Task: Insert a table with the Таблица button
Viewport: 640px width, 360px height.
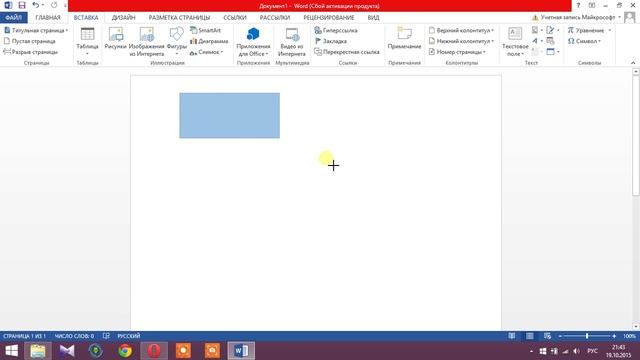Action: pyautogui.click(x=87, y=42)
